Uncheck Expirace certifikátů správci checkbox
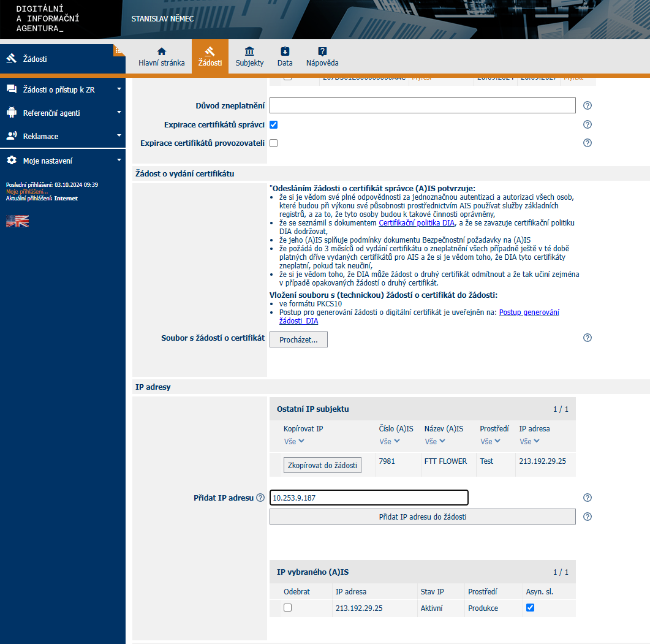The image size is (650, 644). (274, 124)
